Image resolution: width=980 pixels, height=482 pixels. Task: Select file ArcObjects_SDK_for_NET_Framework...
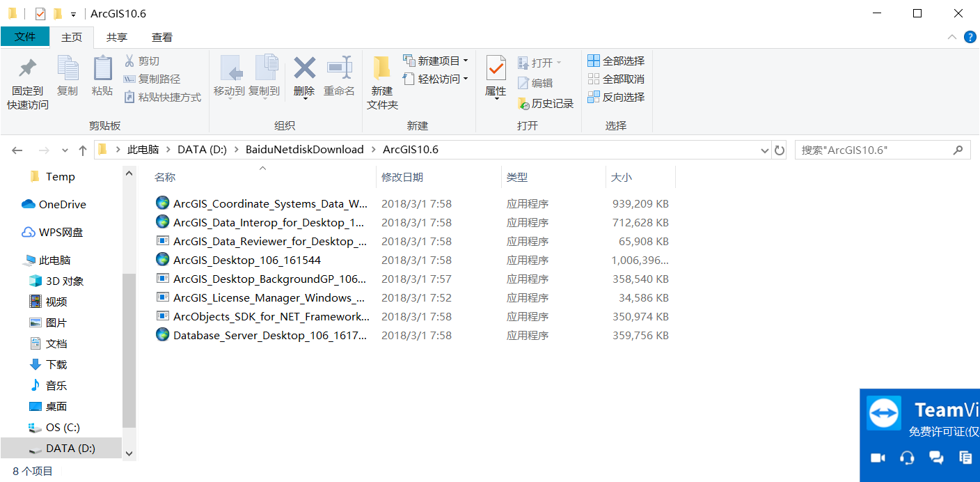[x=271, y=316]
